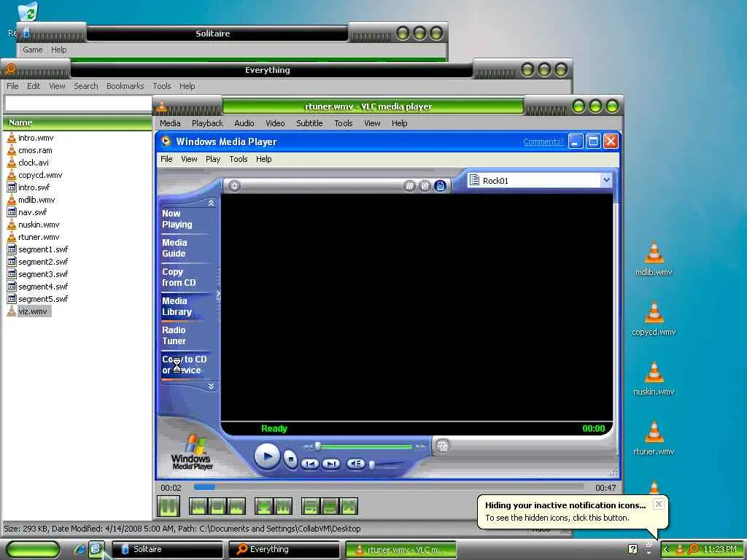747x560 pixels.
Task: Open the WMP Tools menu
Action: (x=239, y=159)
